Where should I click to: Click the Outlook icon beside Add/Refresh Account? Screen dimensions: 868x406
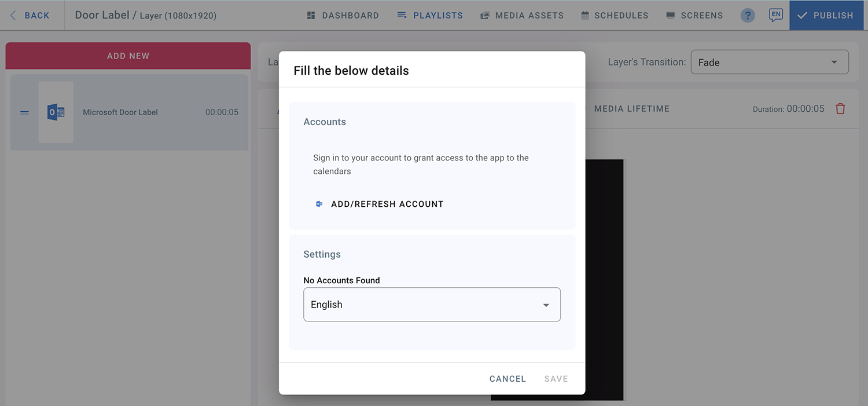pos(319,204)
